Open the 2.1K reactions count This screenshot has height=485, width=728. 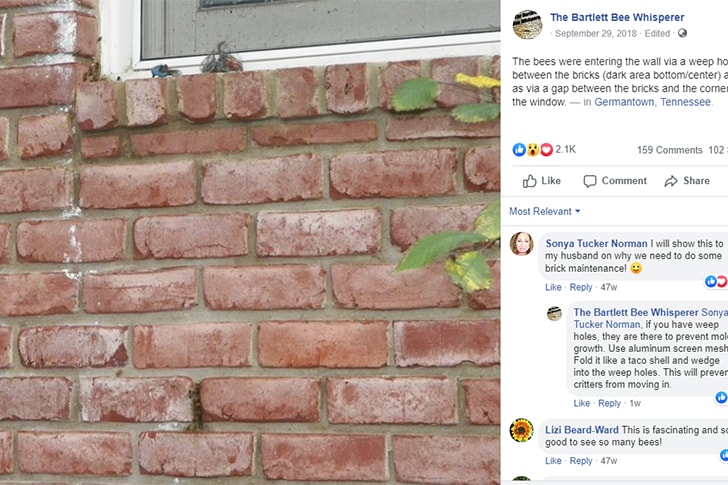point(566,149)
